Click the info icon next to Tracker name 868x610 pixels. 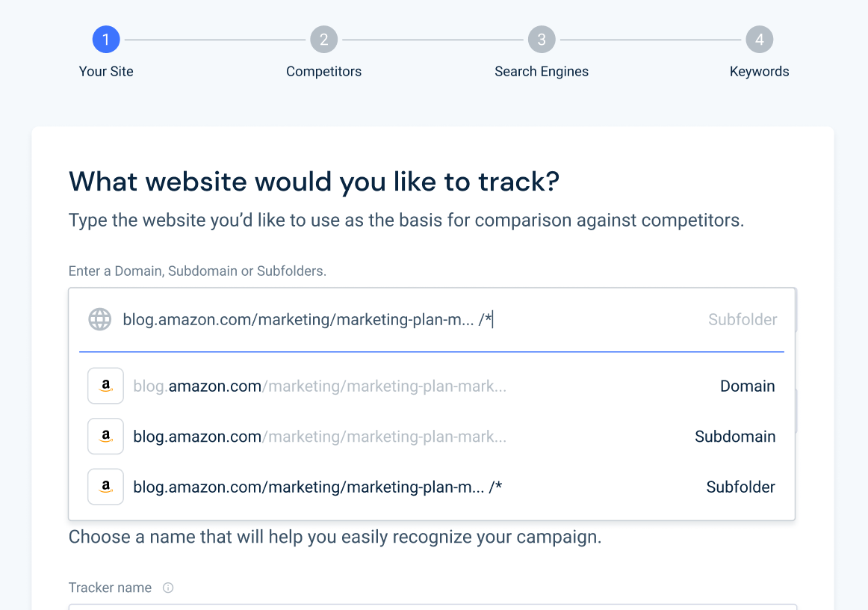[x=168, y=588]
